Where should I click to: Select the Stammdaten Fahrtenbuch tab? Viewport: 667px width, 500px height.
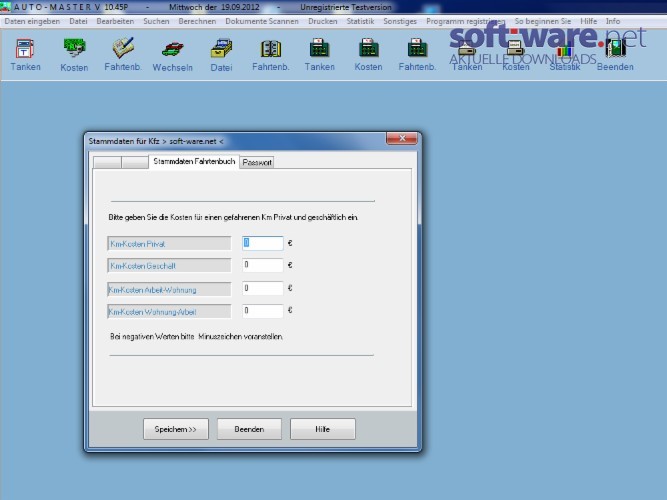(x=194, y=161)
